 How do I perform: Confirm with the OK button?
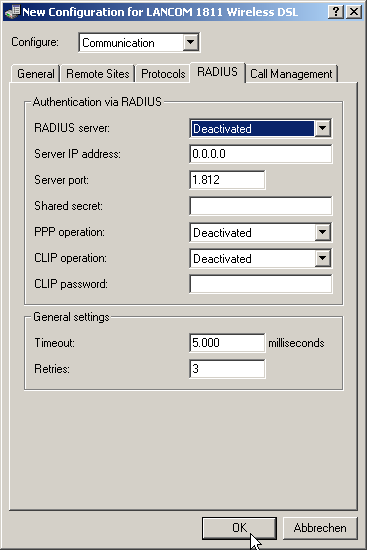[239, 528]
